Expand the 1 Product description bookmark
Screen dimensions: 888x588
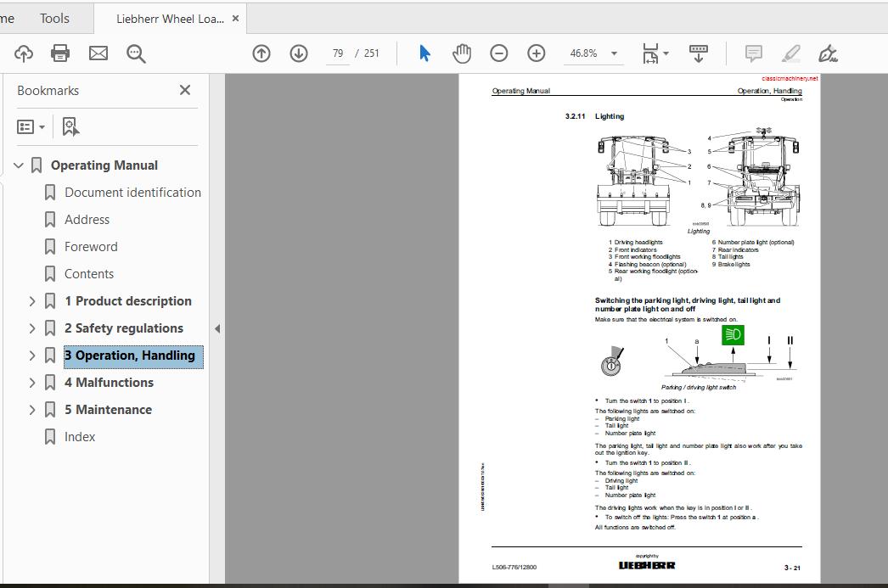coord(32,300)
